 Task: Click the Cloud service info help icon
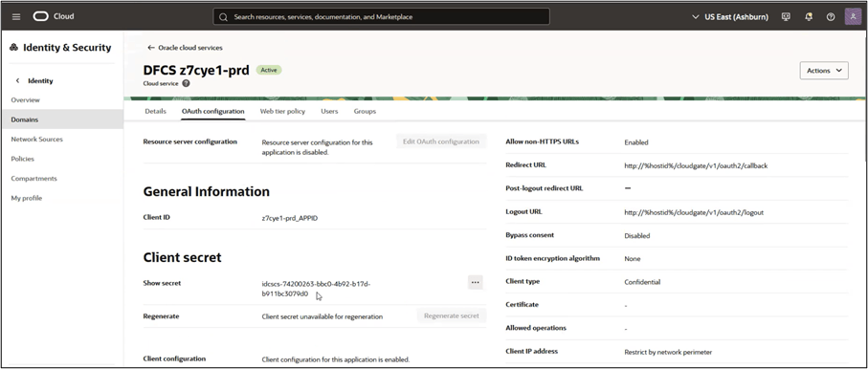(x=186, y=83)
